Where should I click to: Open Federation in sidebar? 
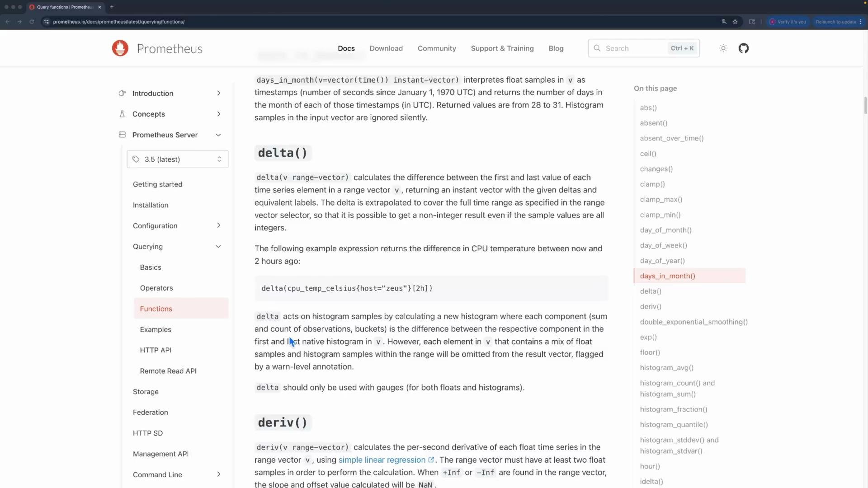(x=151, y=413)
